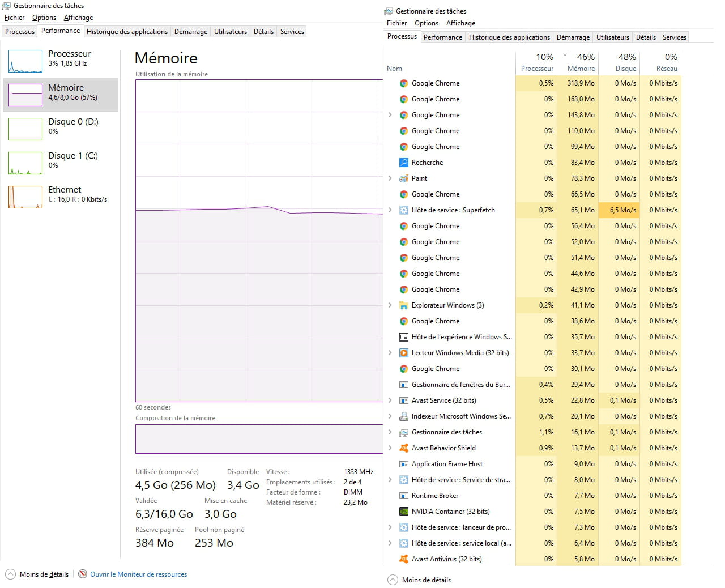Expand the Superfetch service host row
Viewport: 725px width, 588px height.
tap(390, 210)
